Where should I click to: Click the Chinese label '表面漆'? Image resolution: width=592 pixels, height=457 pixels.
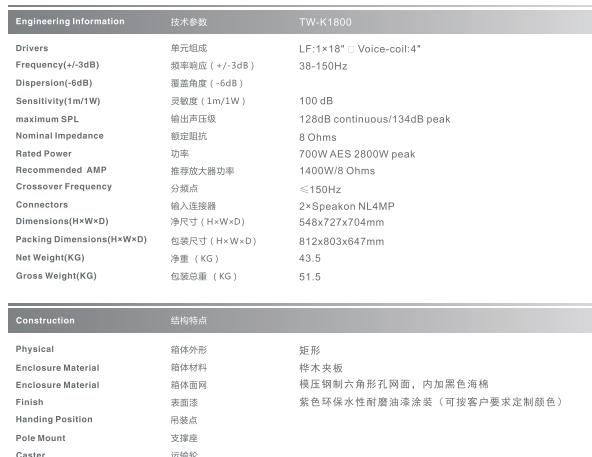184,403
